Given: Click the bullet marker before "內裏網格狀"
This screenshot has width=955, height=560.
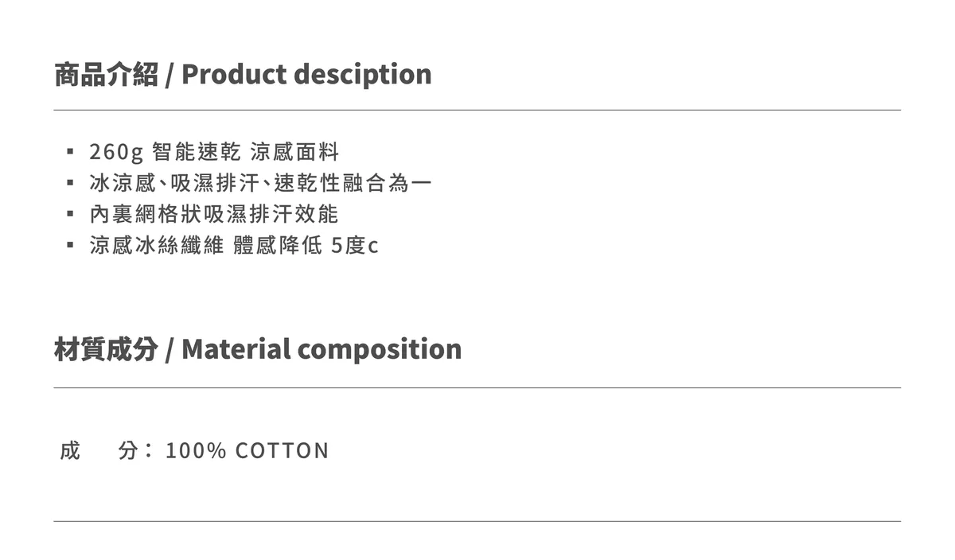Looking at the screenshot, I should pyautogui.click(x=71, y=214).
